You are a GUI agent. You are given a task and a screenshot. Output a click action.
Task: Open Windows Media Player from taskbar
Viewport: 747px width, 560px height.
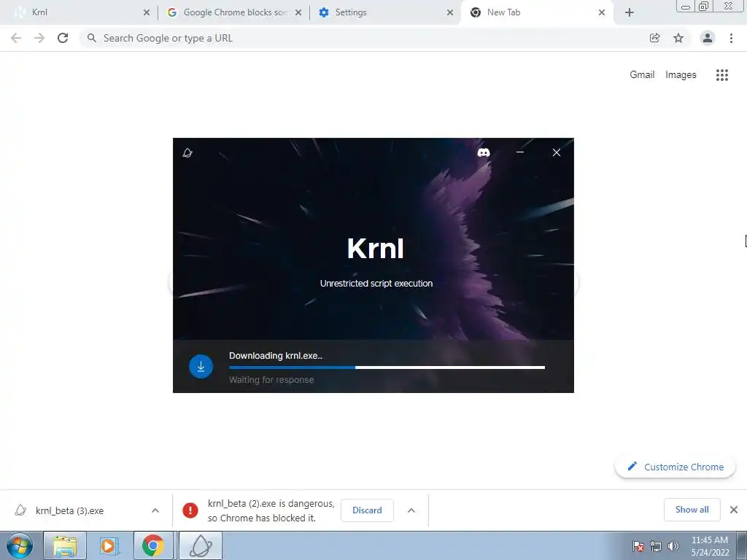point(109,545)
